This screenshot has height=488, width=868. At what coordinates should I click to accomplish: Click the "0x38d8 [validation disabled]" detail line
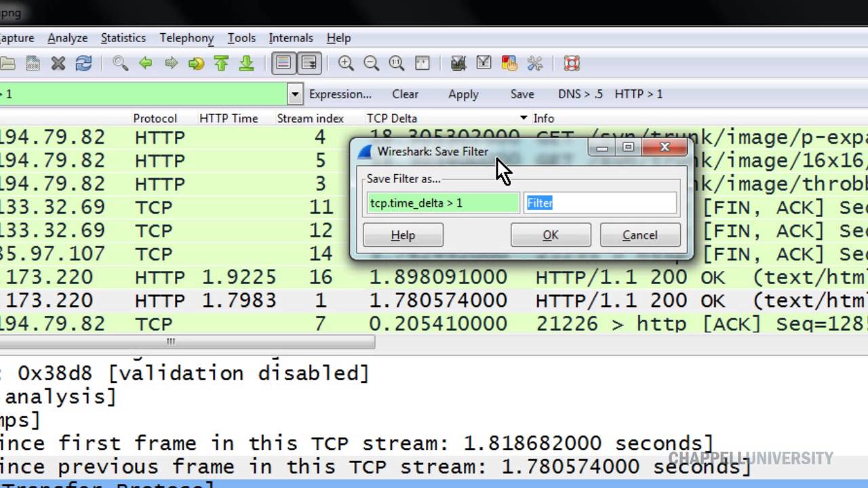(x=193, y=373)
